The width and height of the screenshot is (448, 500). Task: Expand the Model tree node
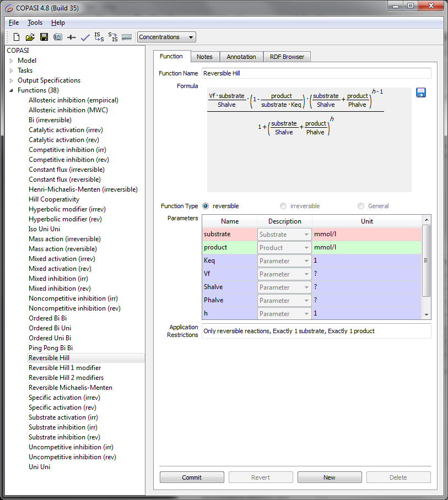[11, 61]
